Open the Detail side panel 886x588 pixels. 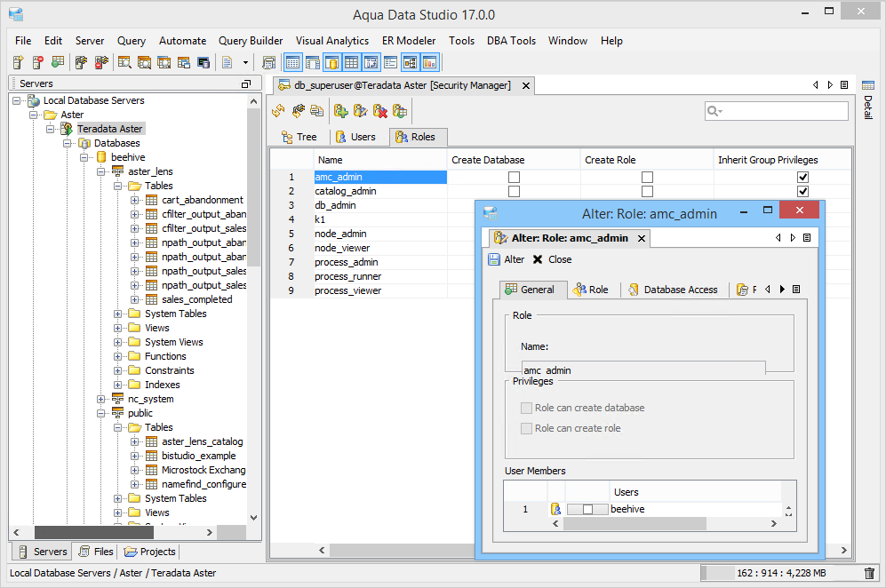868,100
